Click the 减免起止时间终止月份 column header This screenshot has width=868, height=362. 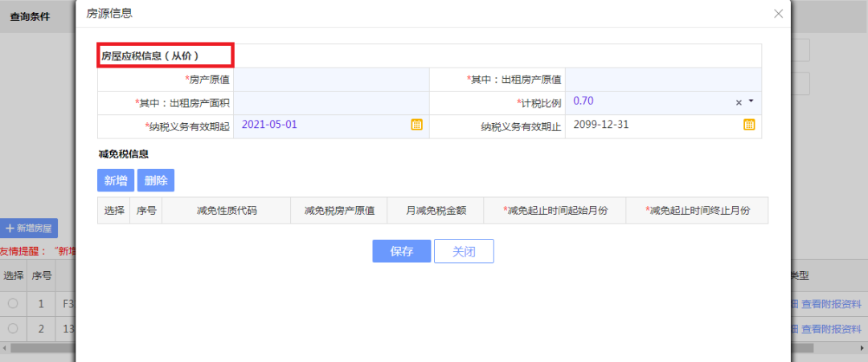coord(697,211)
